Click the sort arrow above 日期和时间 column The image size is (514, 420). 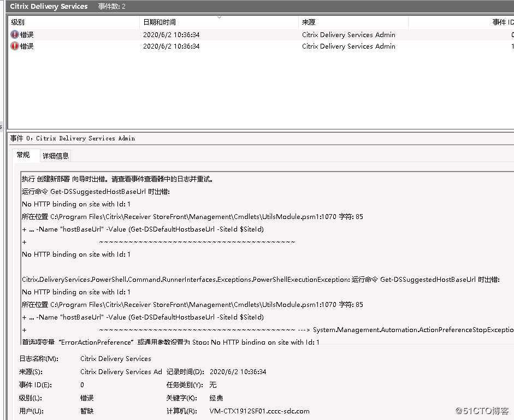[x=219, y=17]
